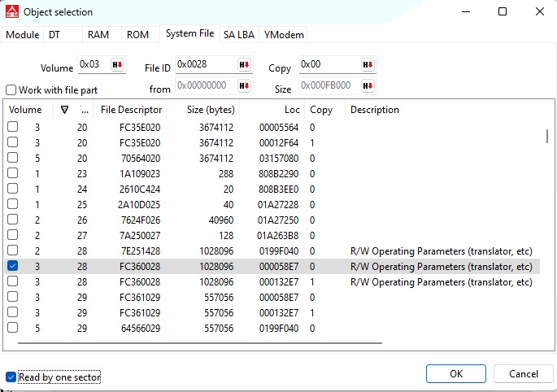Screen dimensions: 557x392
Task: Minimize the Object selection window
Action: point(466,11)
